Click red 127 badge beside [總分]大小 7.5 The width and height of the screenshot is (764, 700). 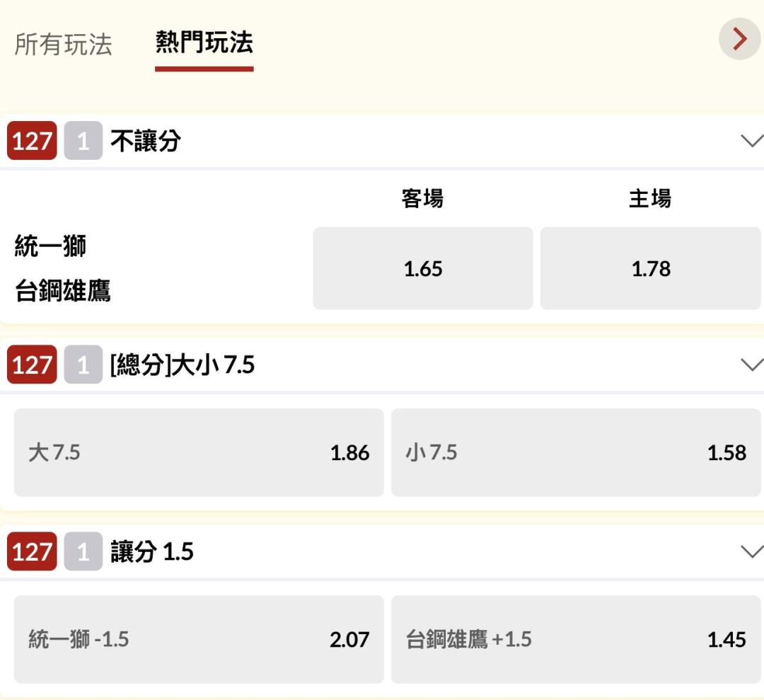32,365
